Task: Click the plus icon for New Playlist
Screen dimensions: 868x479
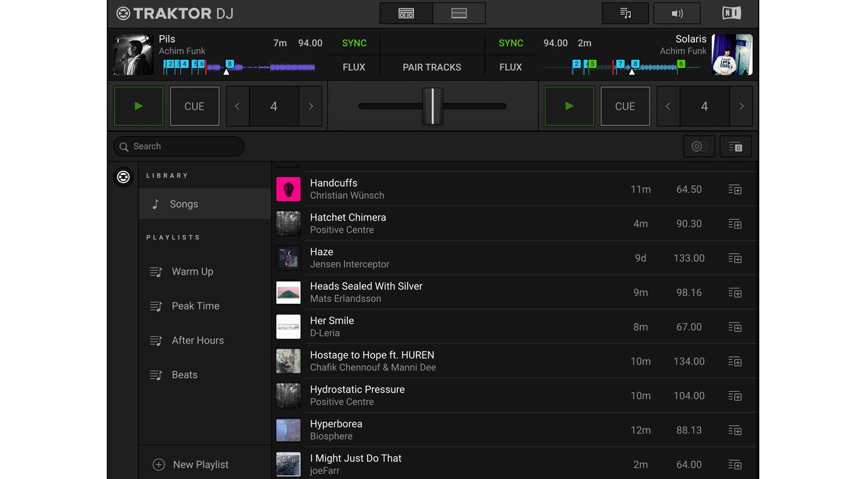Action: (159, 464)
